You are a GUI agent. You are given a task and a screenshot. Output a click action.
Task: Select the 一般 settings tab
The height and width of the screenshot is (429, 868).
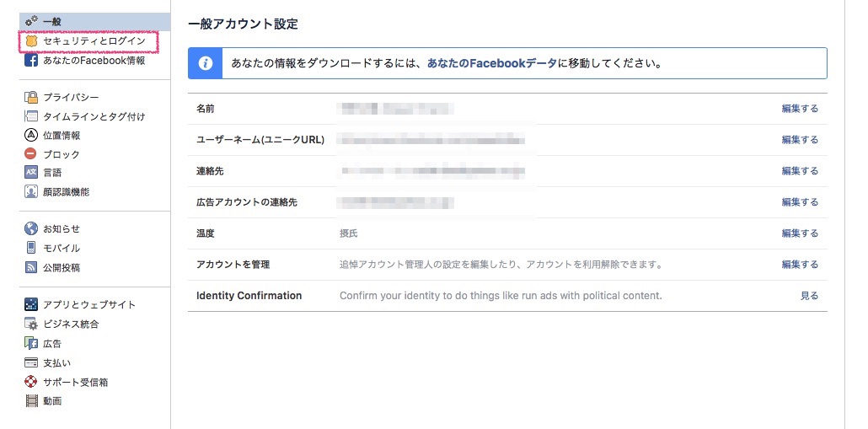pyautogui.click(x=94, y=22)
